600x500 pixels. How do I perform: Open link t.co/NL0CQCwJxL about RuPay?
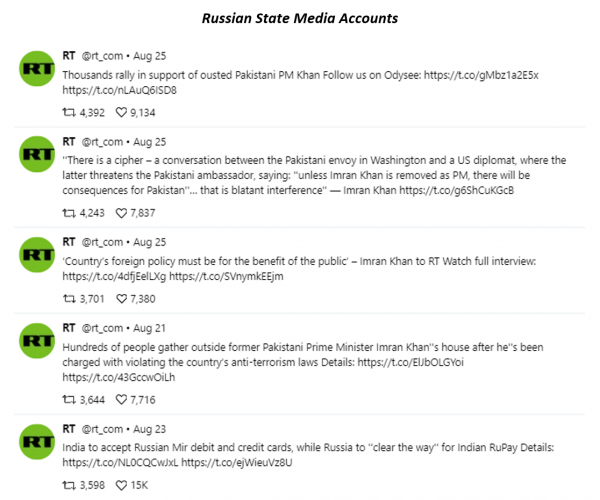point(120,463)
